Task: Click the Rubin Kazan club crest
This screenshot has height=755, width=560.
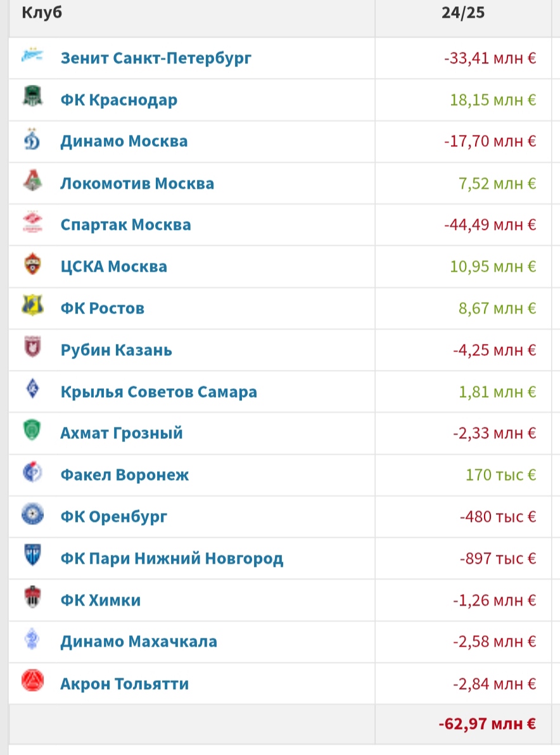Action: (x=32, y=347)
